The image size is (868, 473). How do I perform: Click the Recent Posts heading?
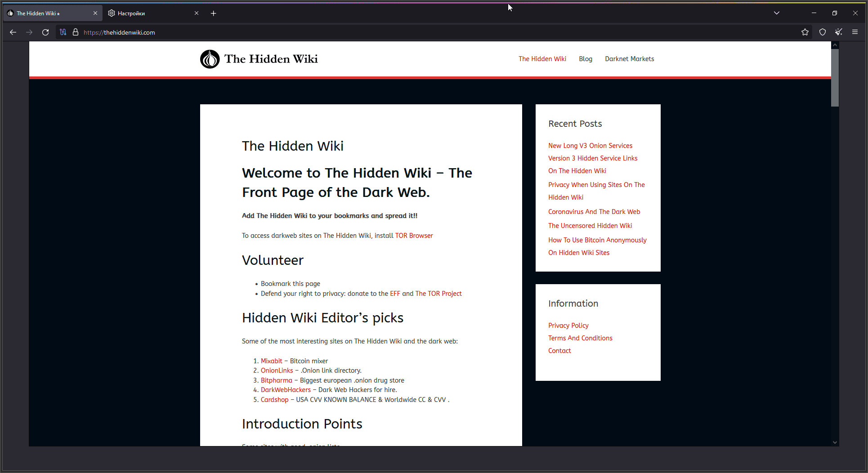click(575, 124)
